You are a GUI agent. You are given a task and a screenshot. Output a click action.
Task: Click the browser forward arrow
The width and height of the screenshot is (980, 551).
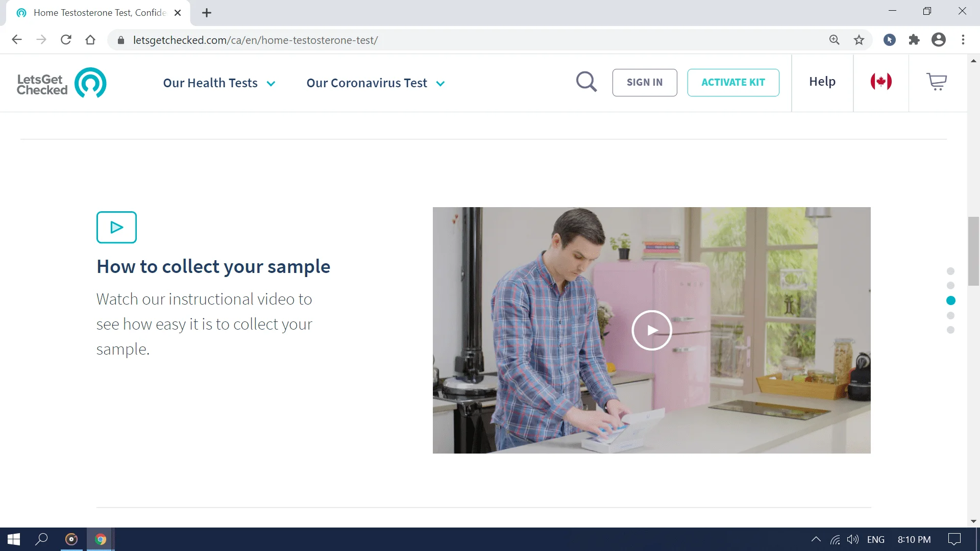click(x=41, y=40)
